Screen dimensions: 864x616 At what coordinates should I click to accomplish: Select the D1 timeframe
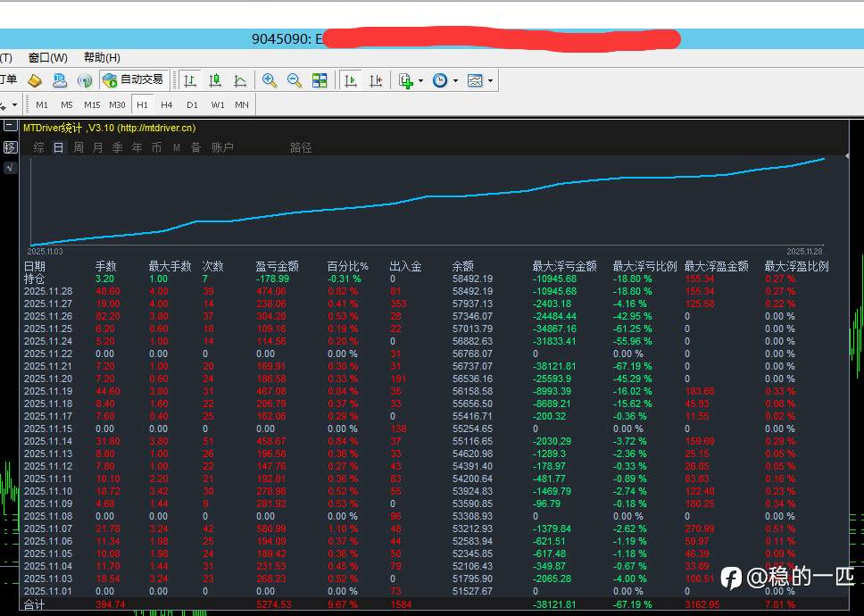click(192, 104)
